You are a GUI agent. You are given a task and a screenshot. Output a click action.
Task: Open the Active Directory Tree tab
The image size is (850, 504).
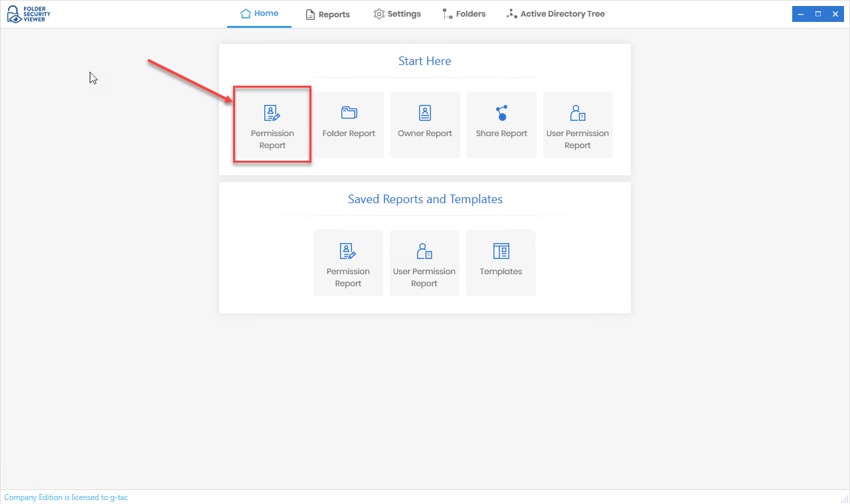pos(556,14)
